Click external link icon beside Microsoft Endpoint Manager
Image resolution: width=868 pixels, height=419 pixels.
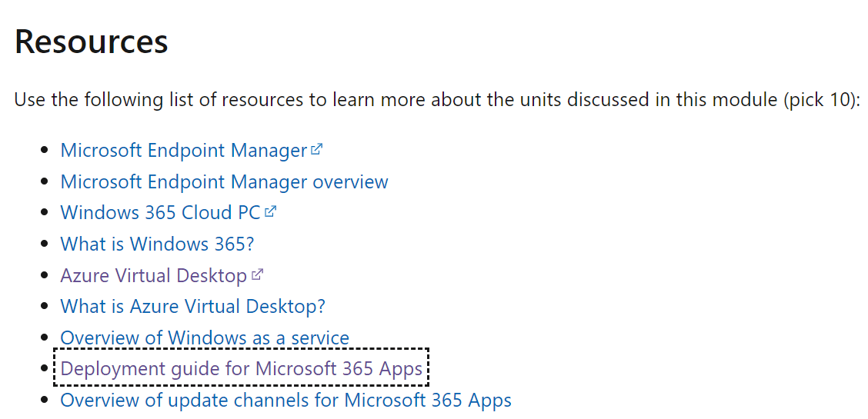click(316, 150)
